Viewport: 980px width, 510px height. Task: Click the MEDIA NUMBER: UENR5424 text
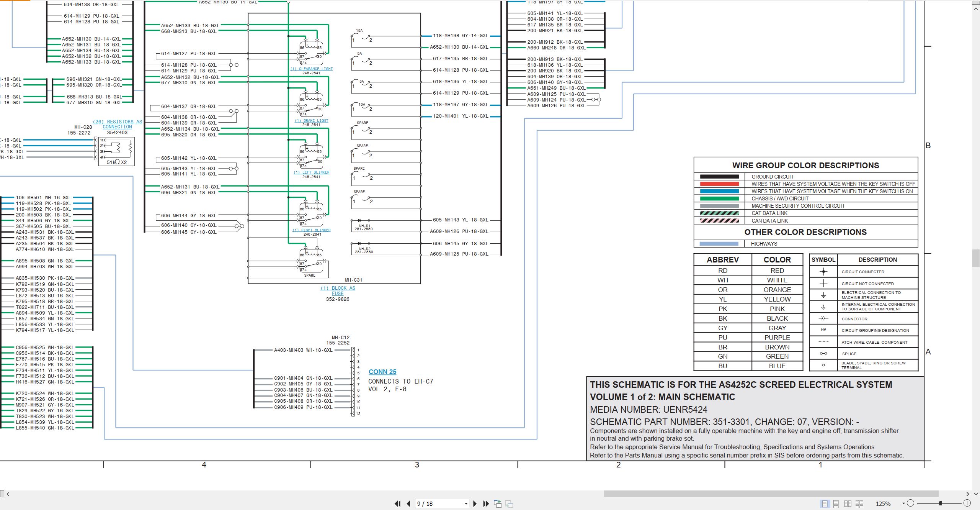point(648,410)
